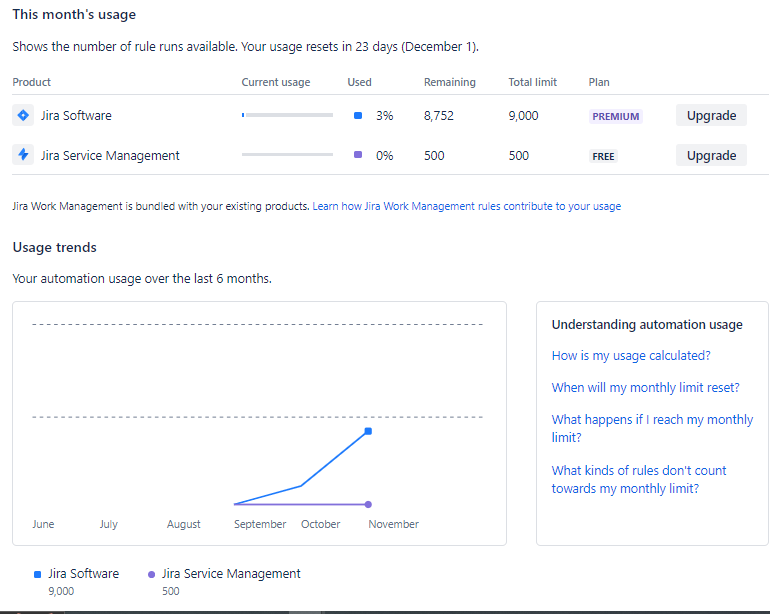
Task: Click the 'Current usage' column header
Action: click(276, 82)
